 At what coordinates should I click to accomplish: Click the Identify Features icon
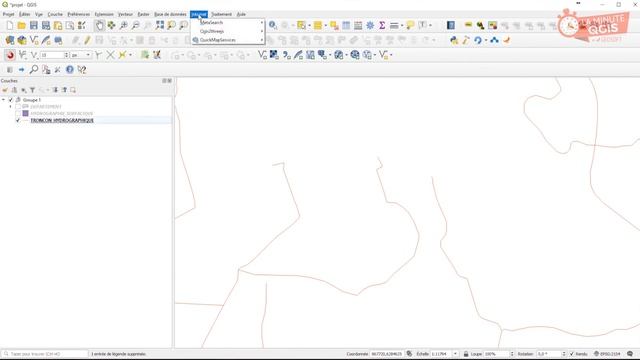[x=273, y=25]
